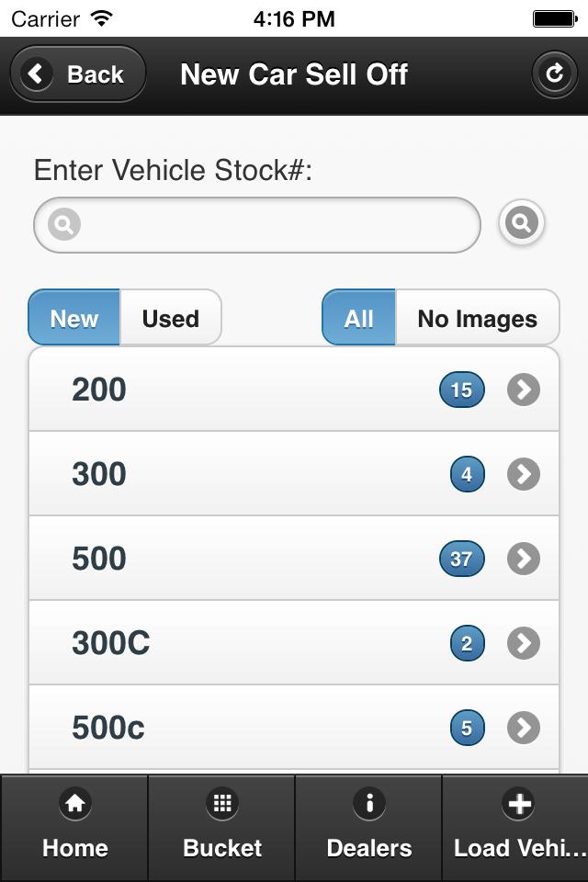Tap the refresh icon in header
The image size is (588, 882).
click(x=554, y=74)
